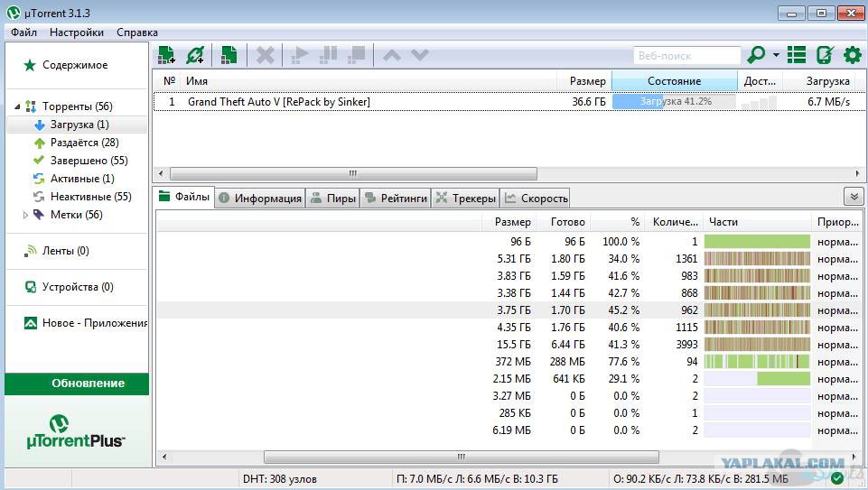Create new torrent icon
This screenshot has width=868, height=490.
click(229, 55)
